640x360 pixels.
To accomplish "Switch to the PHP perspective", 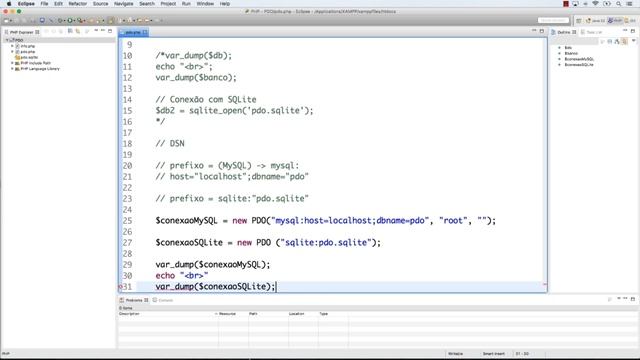I will pyautogui.click(x=615, y=20).
